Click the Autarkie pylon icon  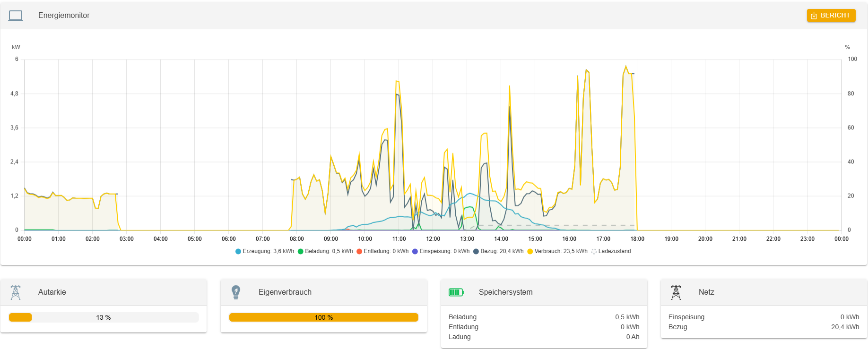(16, 292)
